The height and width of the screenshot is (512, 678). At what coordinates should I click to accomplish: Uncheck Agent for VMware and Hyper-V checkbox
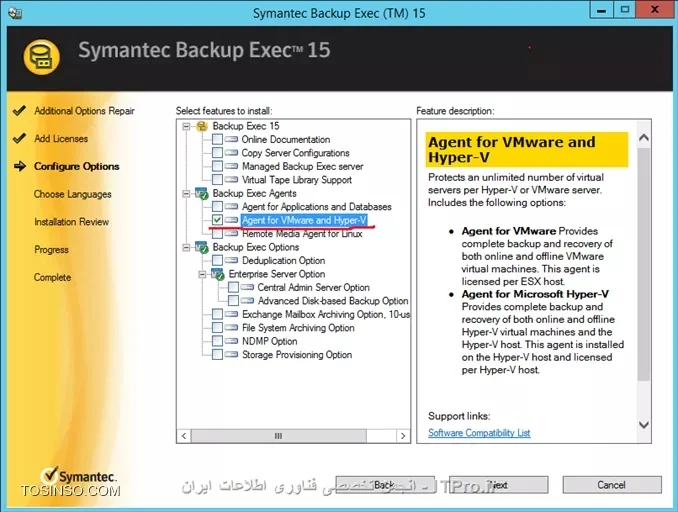pyautogui.click(x=217, y=220)
